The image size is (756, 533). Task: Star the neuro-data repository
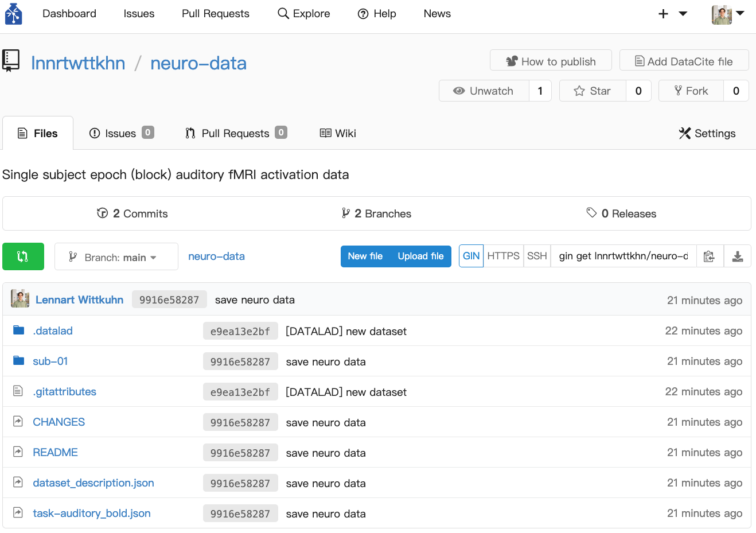[x=593, y=91]
